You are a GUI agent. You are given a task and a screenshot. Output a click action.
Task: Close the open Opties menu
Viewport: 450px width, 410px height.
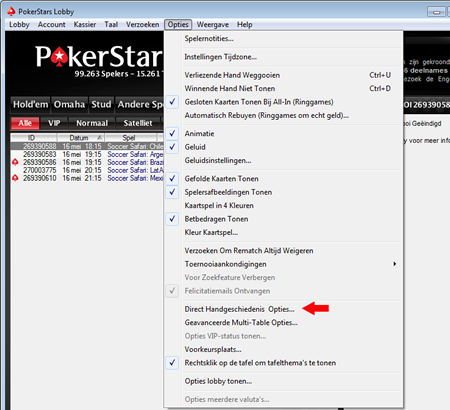coord(178,25)
